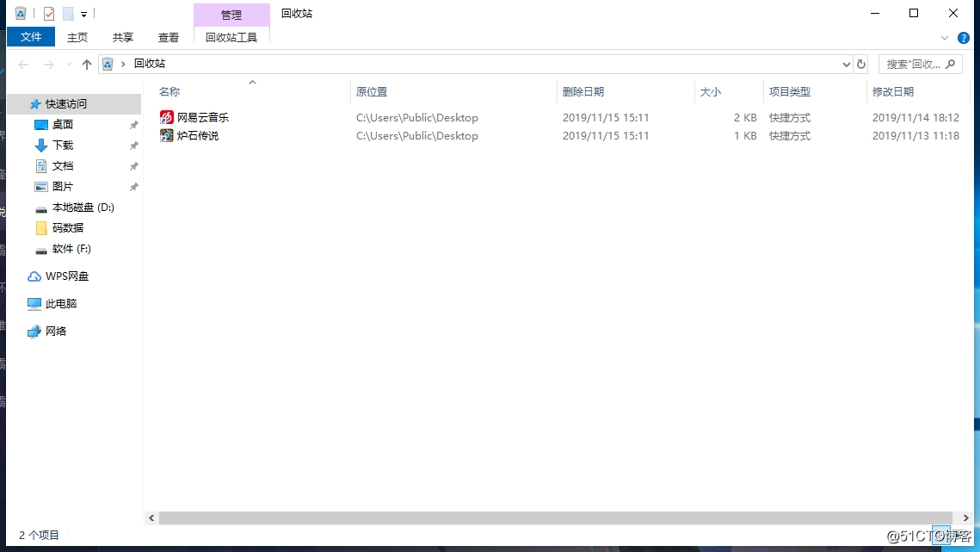The image size is (980, 552).
Task: Open 文档 in navigation pane
Action: 63,166
